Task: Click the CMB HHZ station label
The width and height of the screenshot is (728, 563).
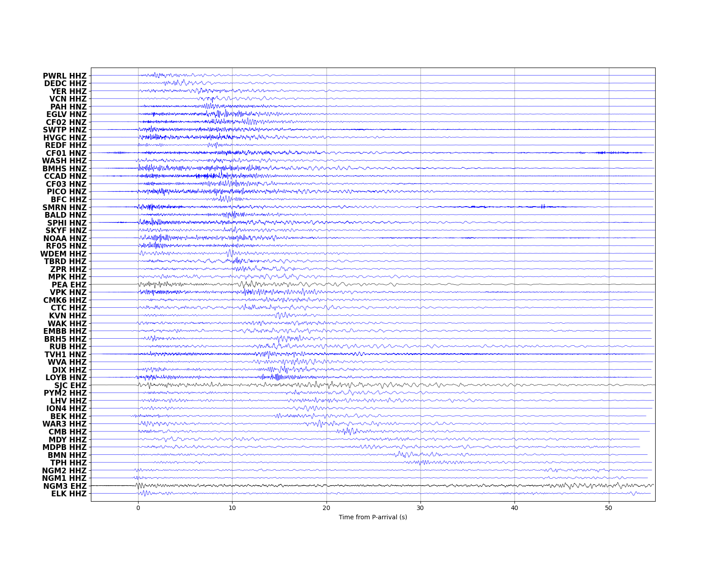Action: (x=68, y=432)
